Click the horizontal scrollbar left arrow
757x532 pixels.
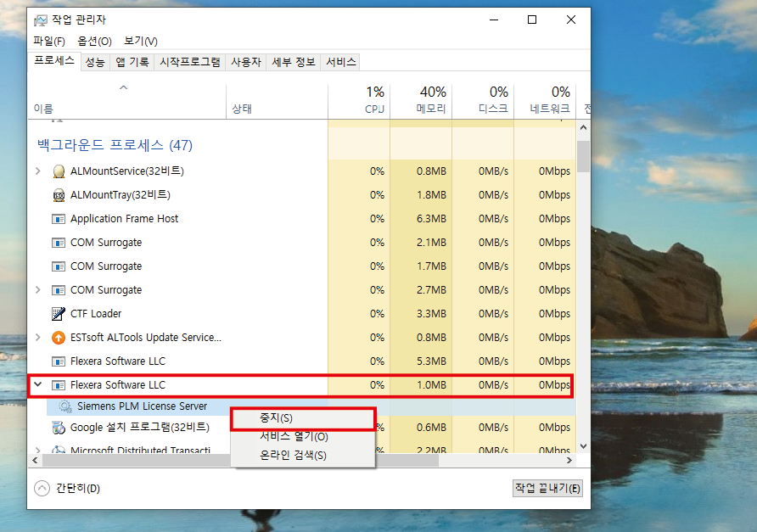[x=35, y=461]
